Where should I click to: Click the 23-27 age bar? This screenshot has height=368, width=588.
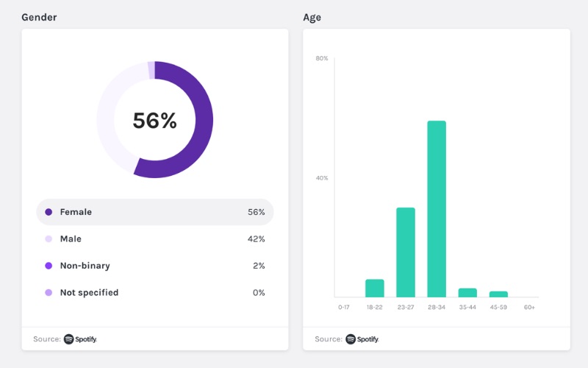click(406, 252)
